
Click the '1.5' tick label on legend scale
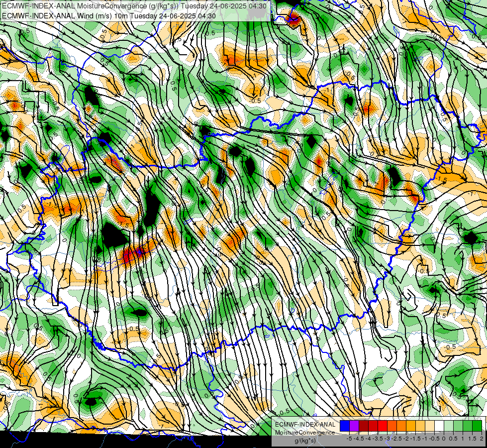(472, 439)
